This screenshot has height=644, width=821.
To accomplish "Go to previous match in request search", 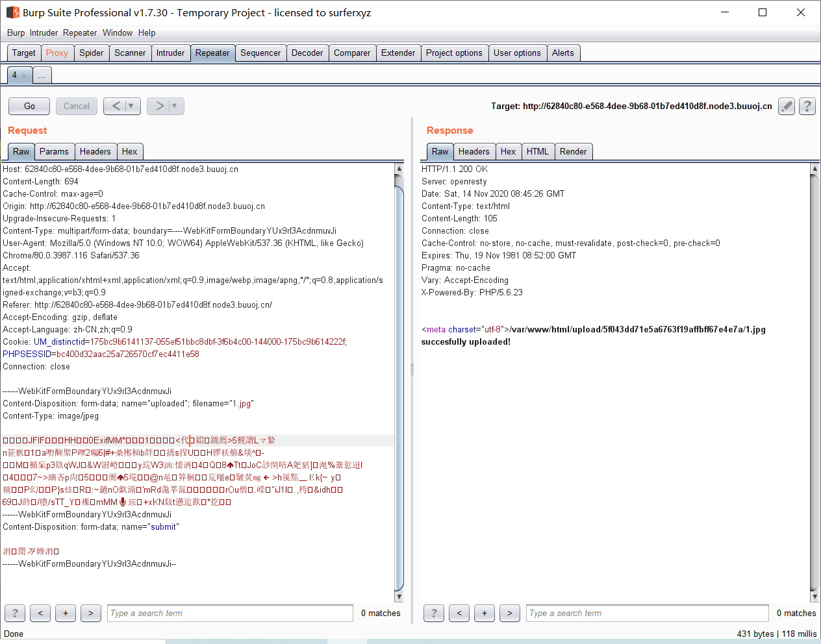I will pyautogui.click(x=40, y=613).
